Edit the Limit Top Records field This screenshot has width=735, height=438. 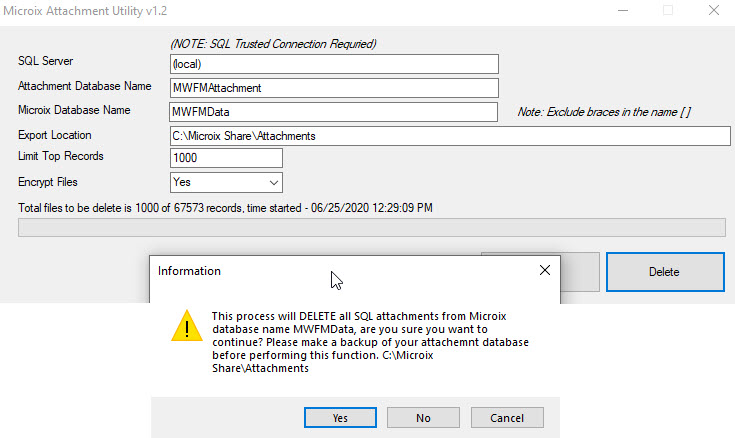(x=226, y=159)
